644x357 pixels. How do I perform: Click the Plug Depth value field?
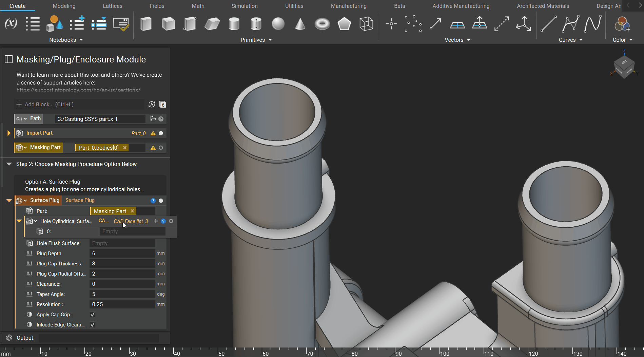pos(122,253)
